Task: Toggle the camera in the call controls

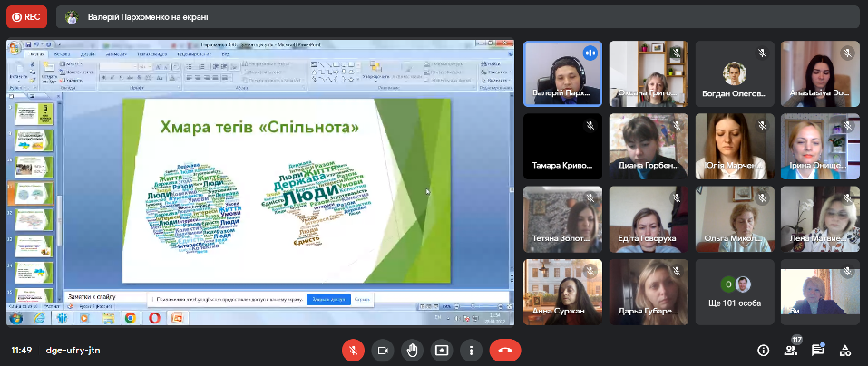Action: pos(383,350)
